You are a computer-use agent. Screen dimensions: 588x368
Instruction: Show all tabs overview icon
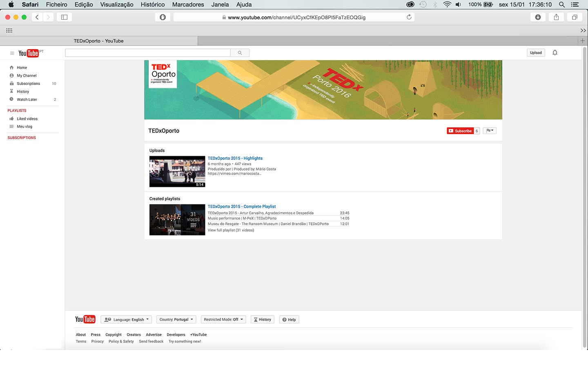click(x=575, y=17)
